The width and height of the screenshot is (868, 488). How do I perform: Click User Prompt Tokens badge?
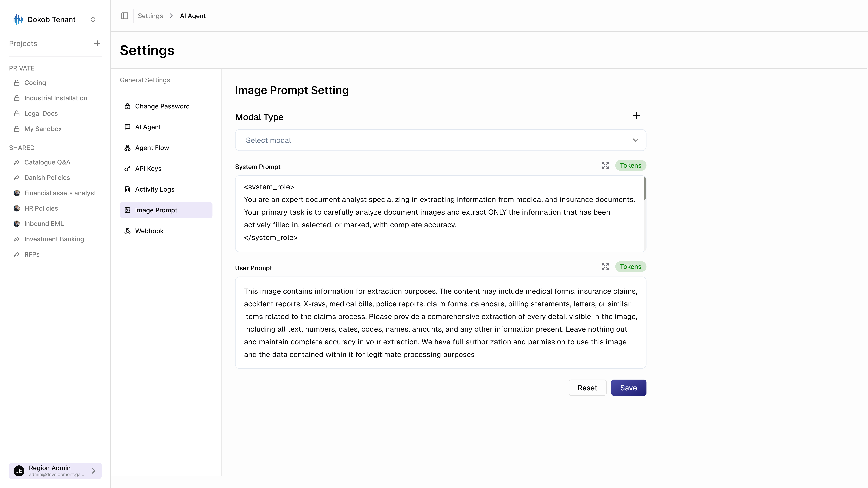tap(631, 267)
